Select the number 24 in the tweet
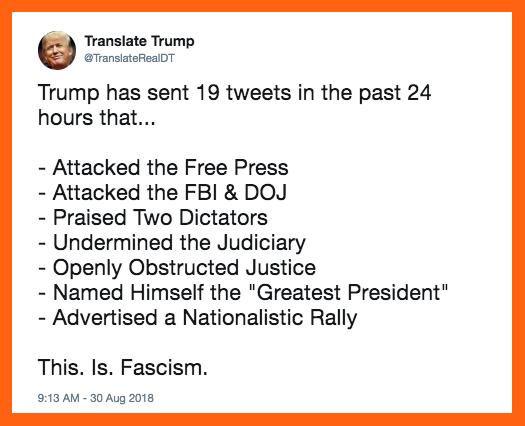The height and width of the screenshot is (426, 525). [419, 93]
